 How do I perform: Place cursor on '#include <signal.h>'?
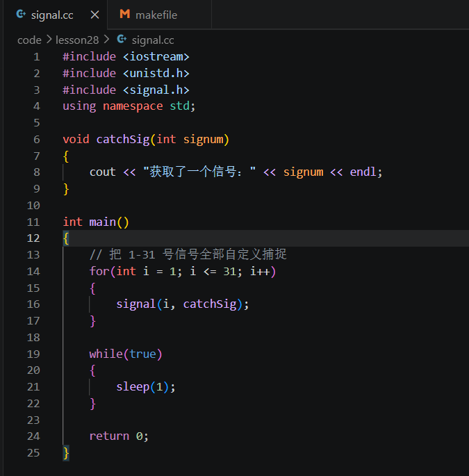coord(126,90)
